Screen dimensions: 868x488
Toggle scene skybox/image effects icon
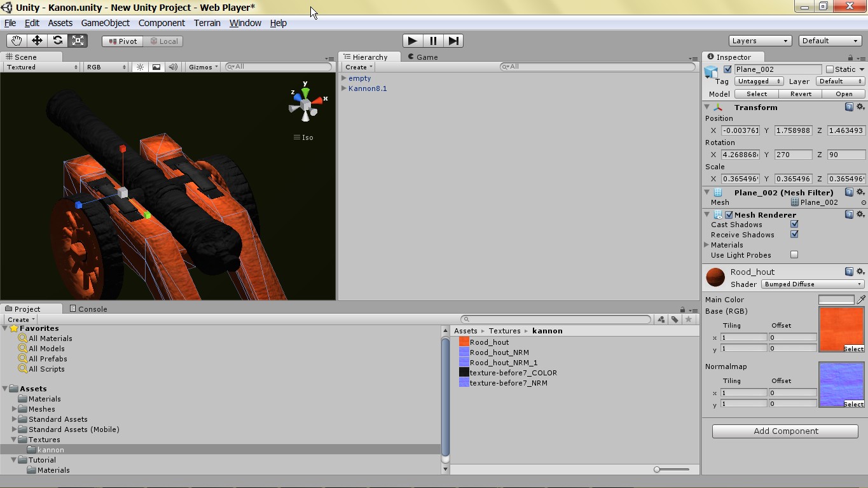pyautogui.click(x=156, y=67)
